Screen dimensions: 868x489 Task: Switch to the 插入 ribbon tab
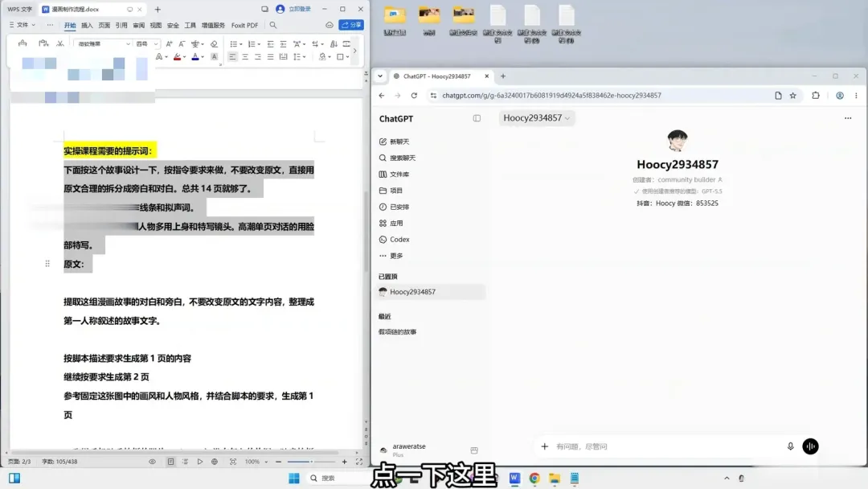[87, 26]
